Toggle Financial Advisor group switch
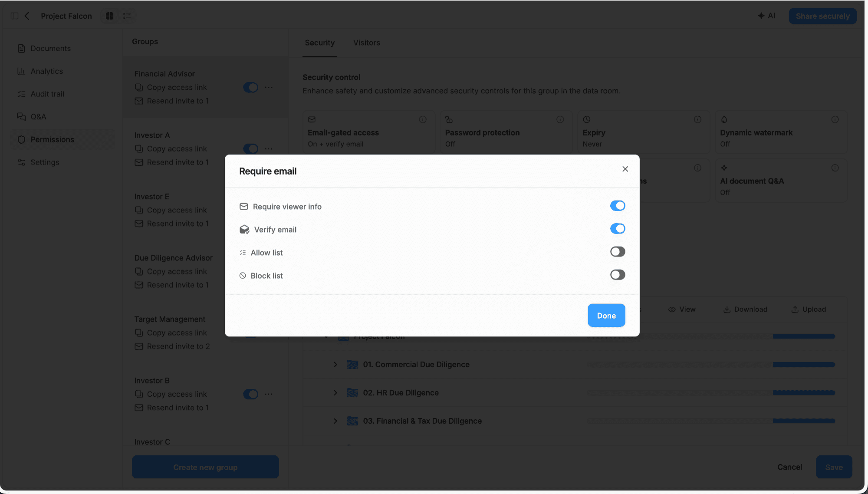 pyautogui.click(x=250, y=88)
